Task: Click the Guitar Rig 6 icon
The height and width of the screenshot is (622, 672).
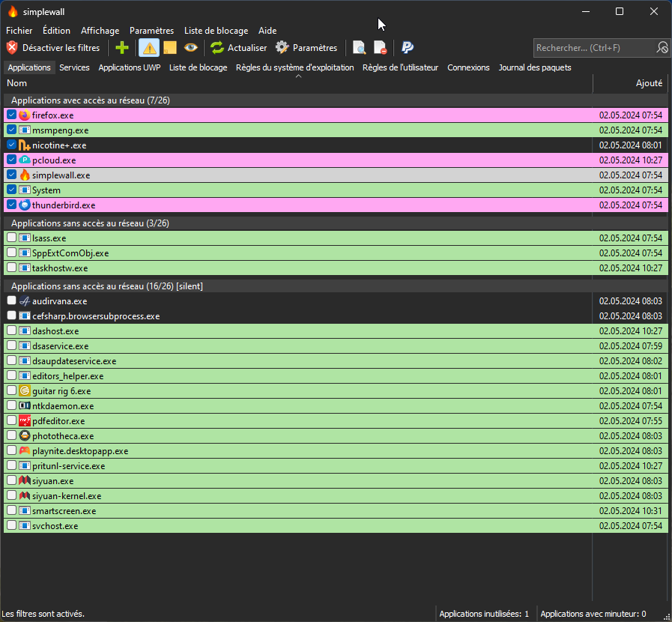Action: point(25,391)
